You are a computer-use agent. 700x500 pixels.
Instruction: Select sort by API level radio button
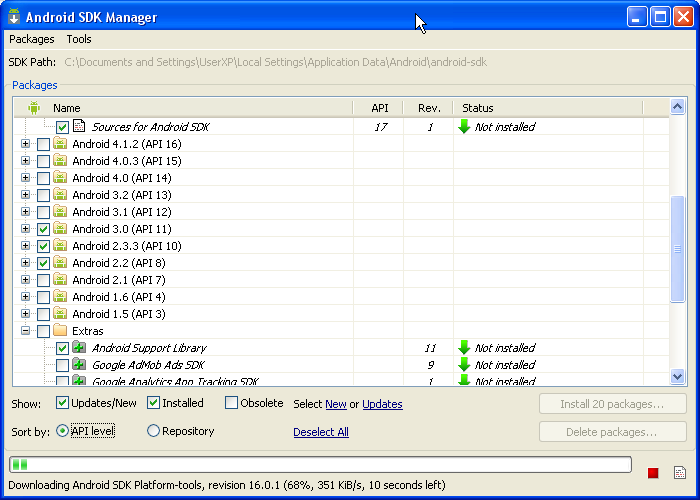(62, 431)
